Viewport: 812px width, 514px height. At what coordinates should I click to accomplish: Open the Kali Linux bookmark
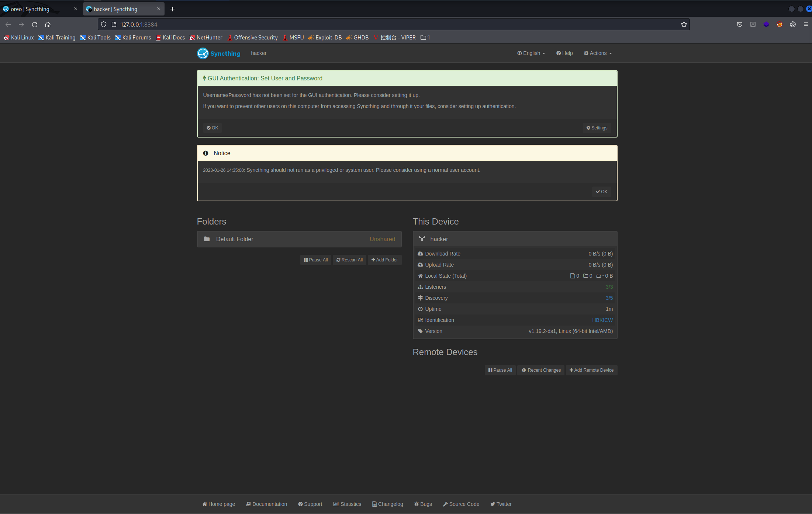pyautogui.click(x=19, y=38)
